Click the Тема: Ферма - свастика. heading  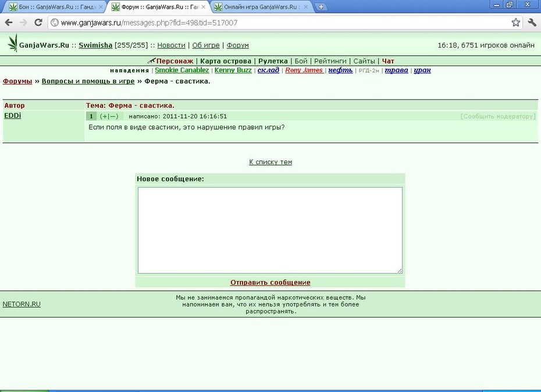pos(130,105)
